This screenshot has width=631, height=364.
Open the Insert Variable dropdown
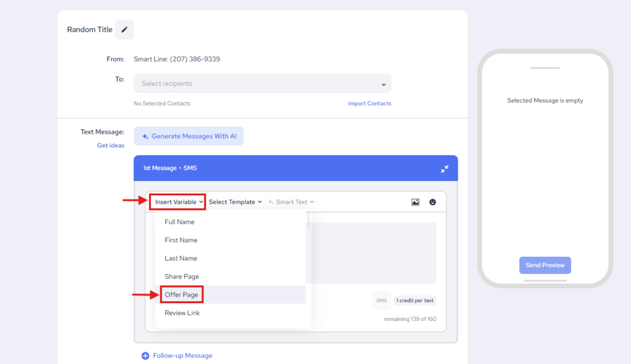[x=177, y=202]
